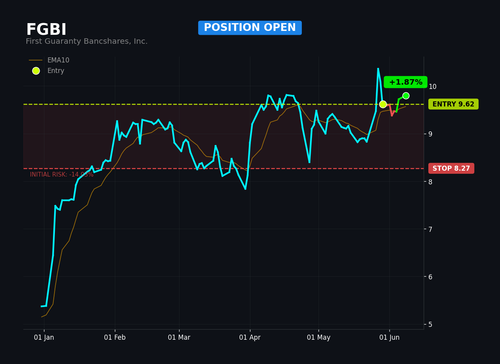Click the 01 May axis label
The height and width of the screenshot is (364, 500).
point(318,337)
